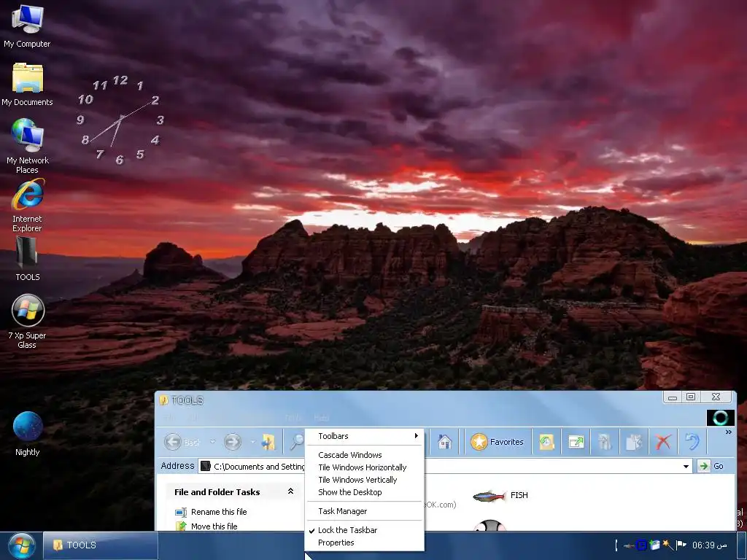Click the taskbar clock showing 06:39
This screenshot has height=560, width=747.
(709, 545)
